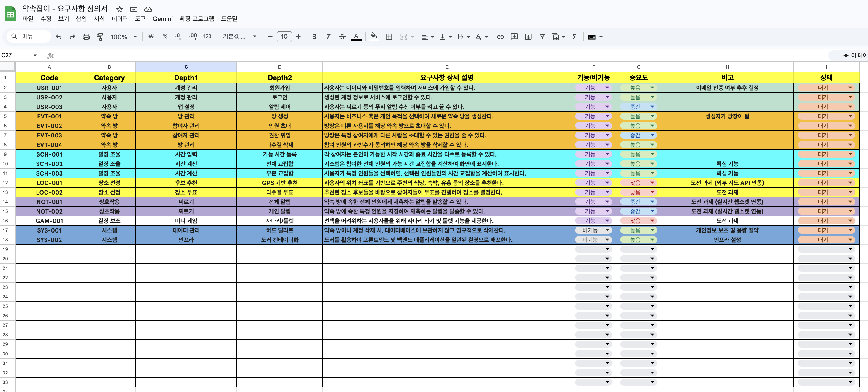The image size is (868, 392).
Task: Open the 데이터 menu
Action: 120,19
